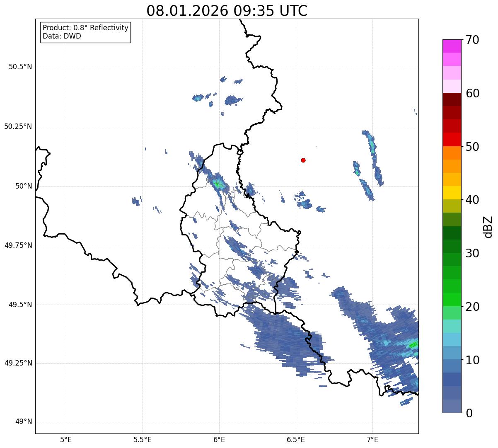This screenshot has height=448, width=498.
Task: Click the longitude label 5.5°E
Action: (x=143, y=439)
